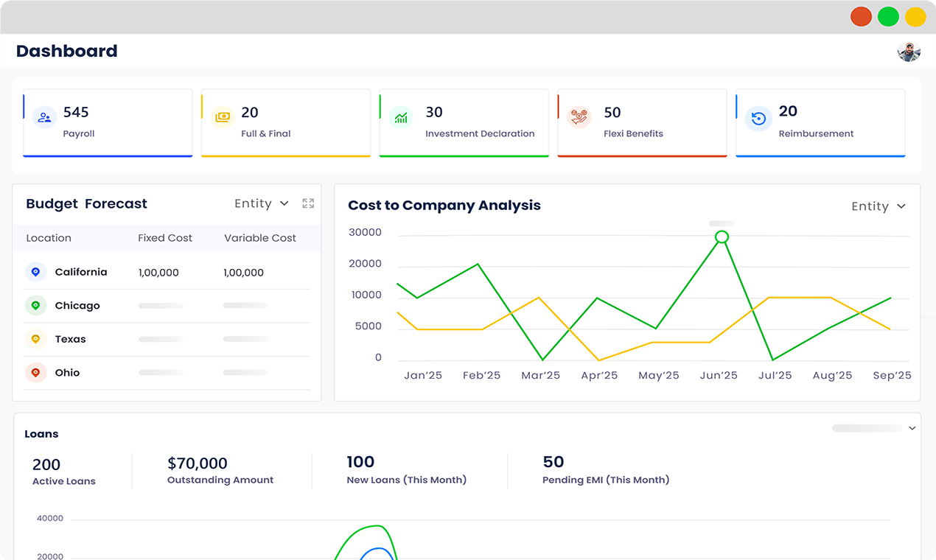Click the Fixed Cost column header

[x=165, y=238]
